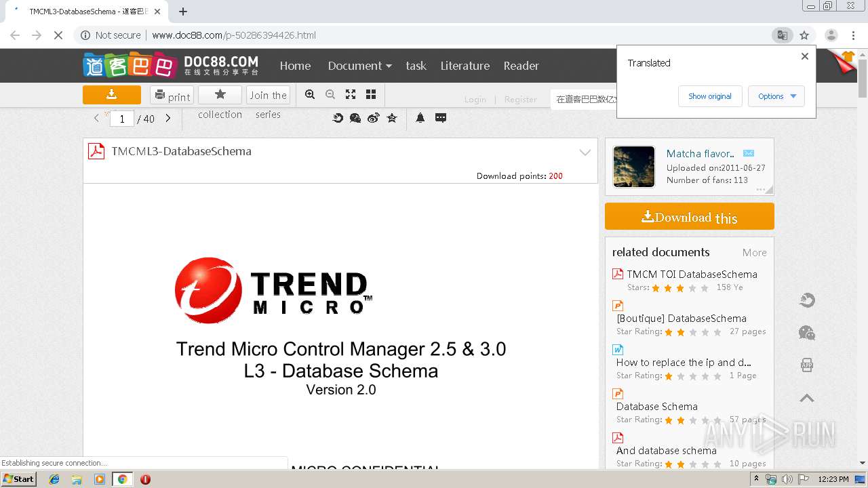Open the Chrome profile icon
The height and width of the screenshot is (488, 868).
point(831,35)
